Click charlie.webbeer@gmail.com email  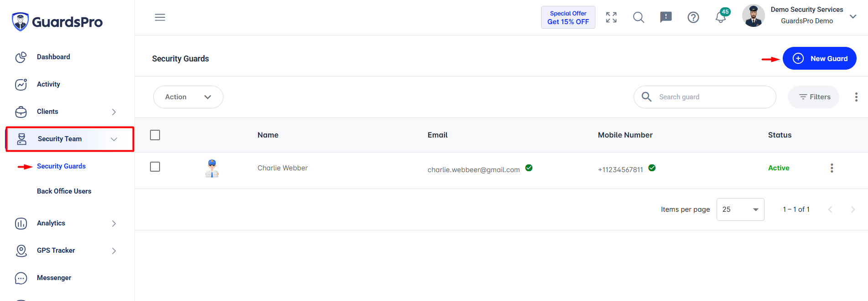(x=474, y=169)
